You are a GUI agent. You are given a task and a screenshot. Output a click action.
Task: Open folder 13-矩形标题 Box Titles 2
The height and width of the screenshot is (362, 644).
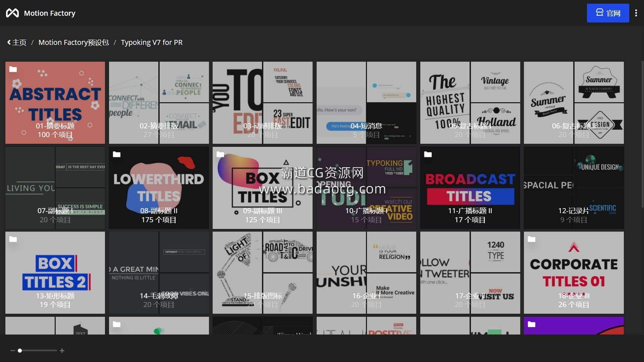55,273
